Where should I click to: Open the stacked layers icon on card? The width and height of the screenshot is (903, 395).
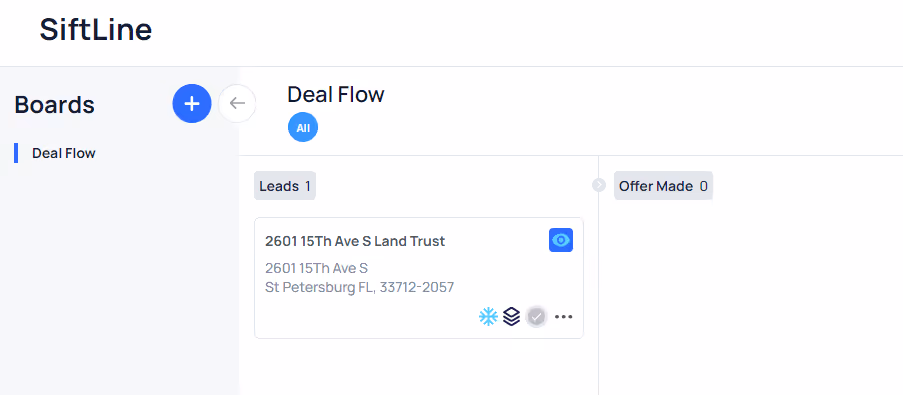(x=511, y=316)
